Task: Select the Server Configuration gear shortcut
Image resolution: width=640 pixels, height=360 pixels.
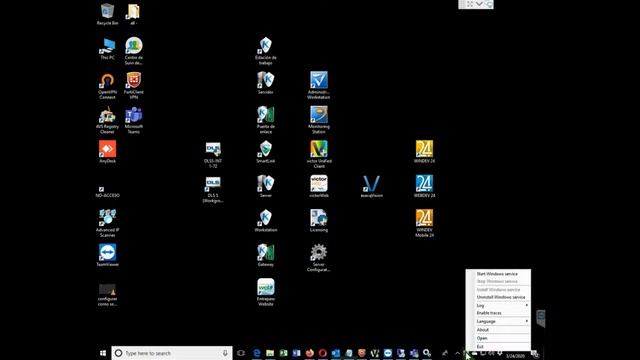Action: [x=319, y=258]
